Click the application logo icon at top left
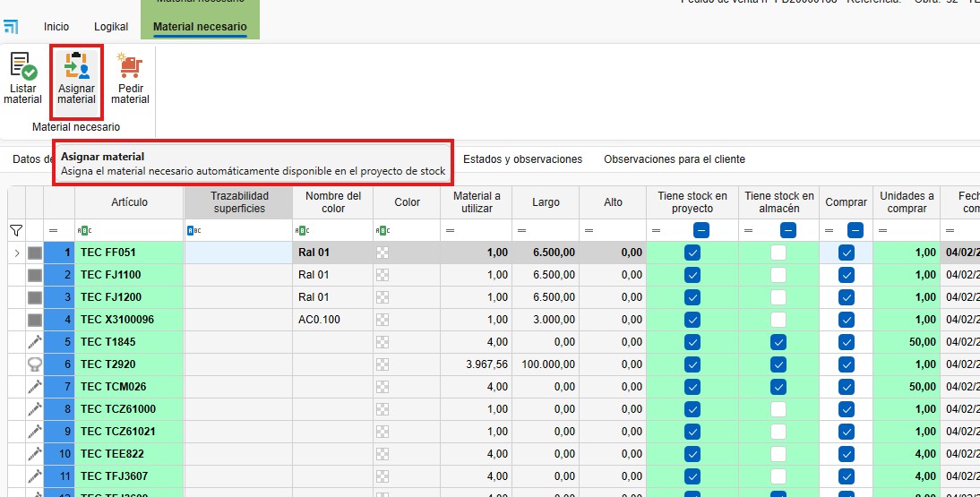 [x=11, y=28]
